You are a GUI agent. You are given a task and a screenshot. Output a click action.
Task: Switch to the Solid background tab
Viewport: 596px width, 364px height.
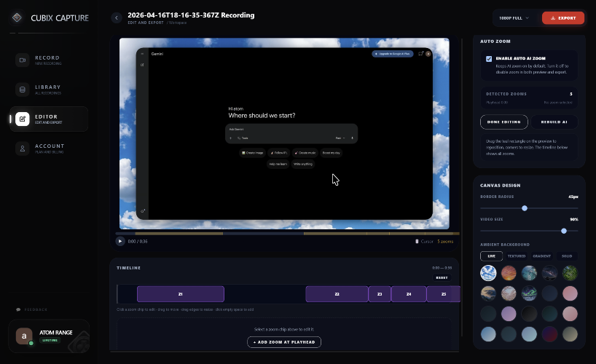tap(567, 256)
